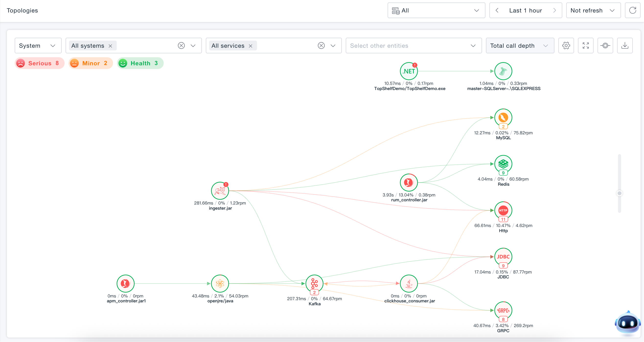The image size is (644, 342).
Task: Click the rum_controller.jar node icon
Action: pos(409,182)
